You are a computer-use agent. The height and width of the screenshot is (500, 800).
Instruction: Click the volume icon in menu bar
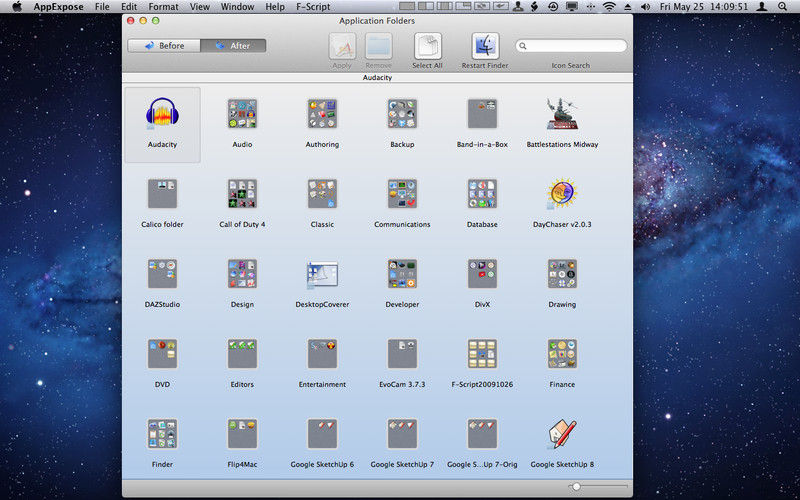point(646,7)
